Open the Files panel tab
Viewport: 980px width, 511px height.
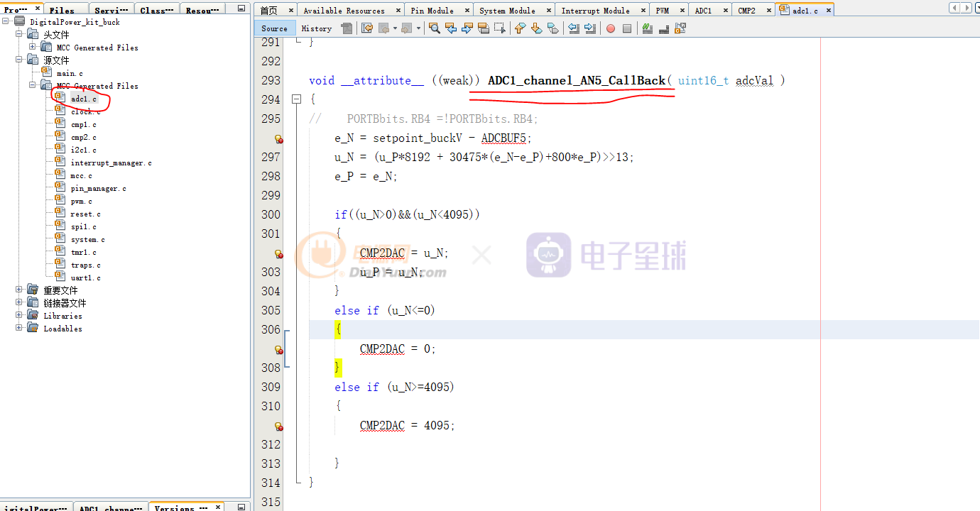[x=62, y=11]
